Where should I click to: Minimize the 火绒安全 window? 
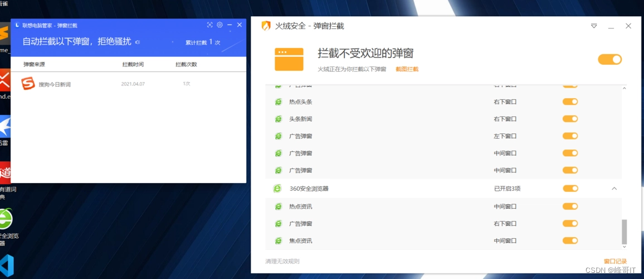tap(611, 26)
